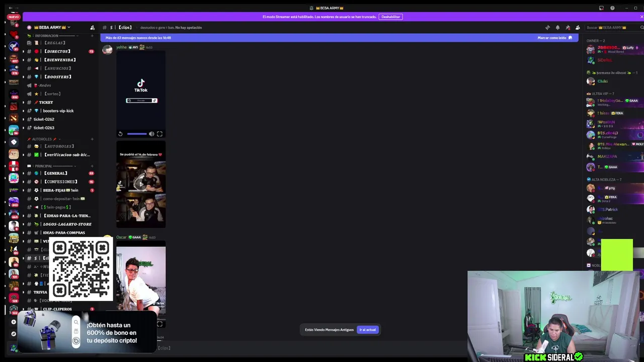Select server icon with 232 badge

tap(14, 94)
